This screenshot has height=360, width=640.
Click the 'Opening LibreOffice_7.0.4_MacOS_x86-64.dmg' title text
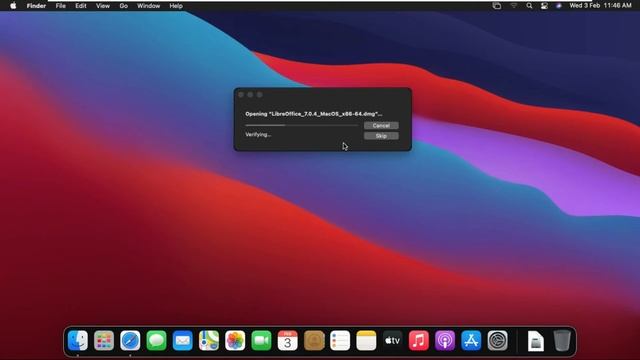(313, 114)
